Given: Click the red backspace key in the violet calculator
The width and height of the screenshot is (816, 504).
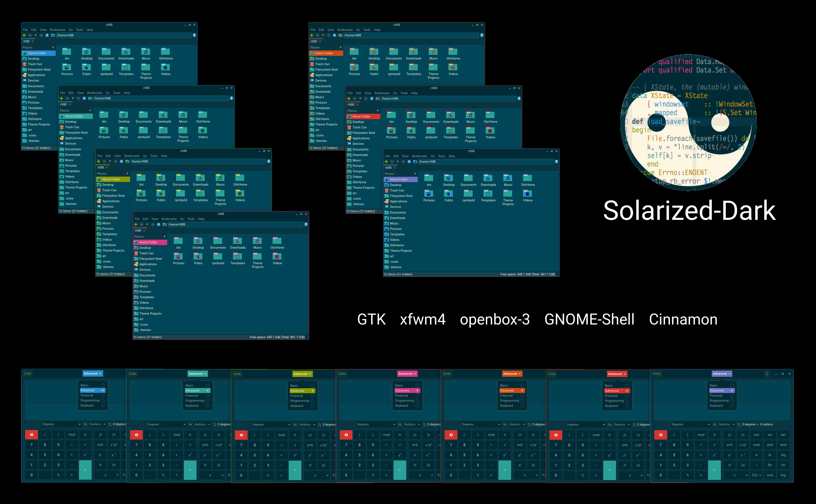Looking at the screenshot, I should click(661, 435).
